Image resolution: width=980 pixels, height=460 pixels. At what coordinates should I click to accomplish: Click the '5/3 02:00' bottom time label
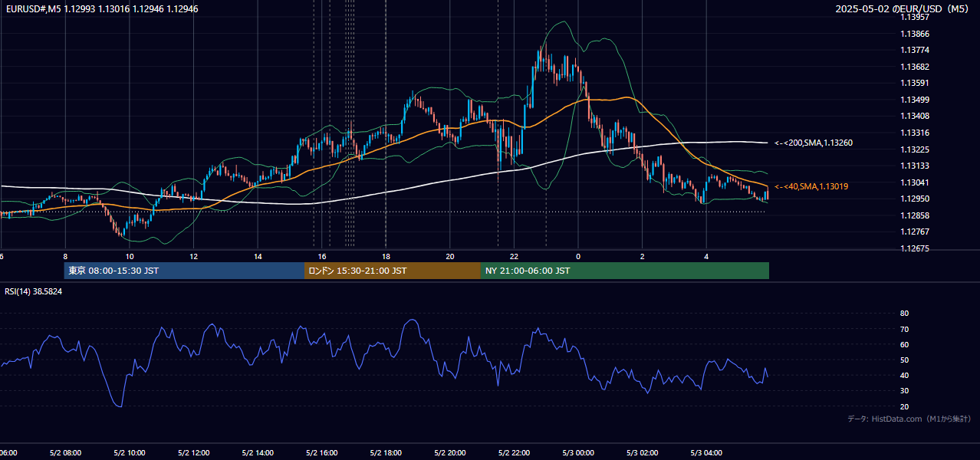pyautogui.click(x=642, y=453)
